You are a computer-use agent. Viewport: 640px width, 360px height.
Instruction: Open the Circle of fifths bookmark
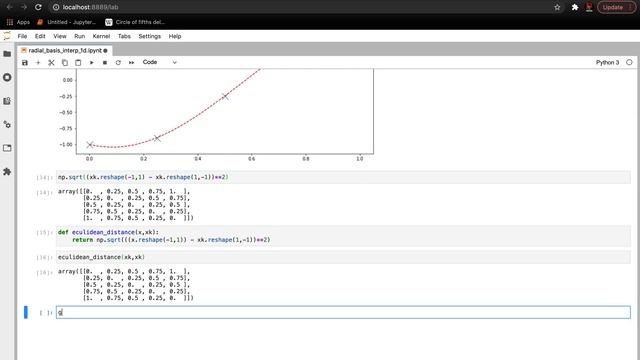(x=135, y=22)
